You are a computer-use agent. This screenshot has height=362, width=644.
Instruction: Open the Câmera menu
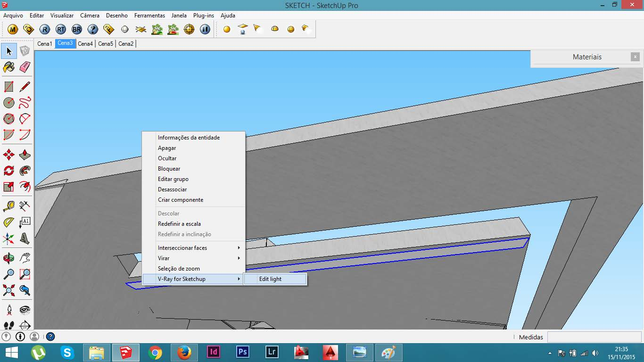[x=90, y=16]
